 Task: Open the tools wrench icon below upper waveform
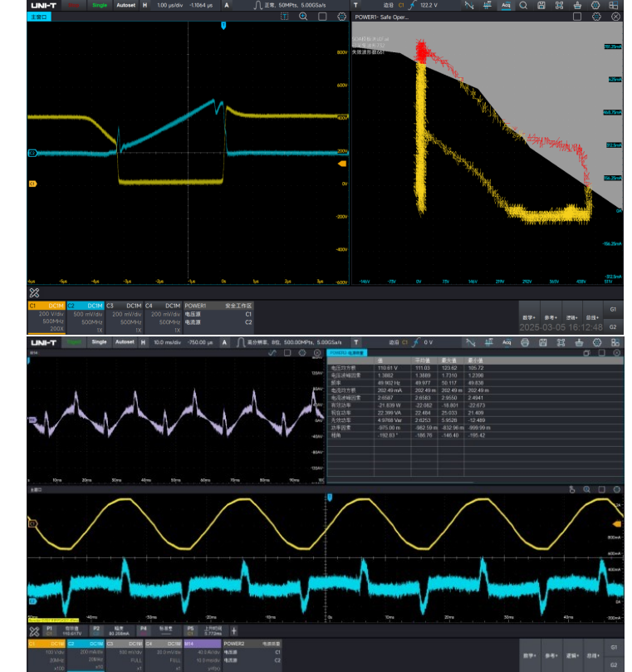[x=34, y=292]
